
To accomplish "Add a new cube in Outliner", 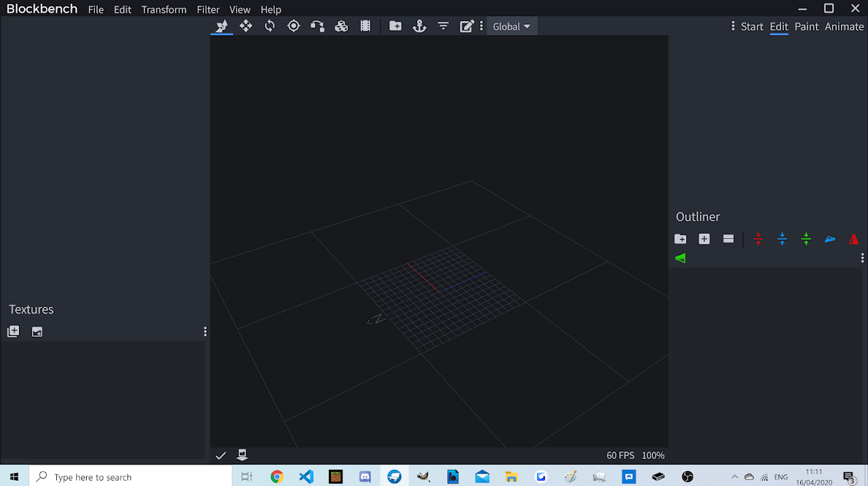I will coord(704,239).
